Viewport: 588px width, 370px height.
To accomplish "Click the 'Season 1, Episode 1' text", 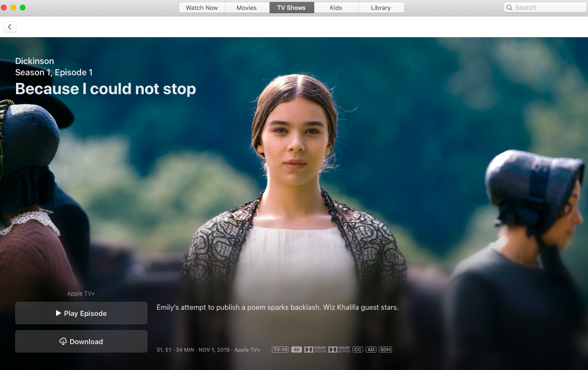I will click(54, 72).
